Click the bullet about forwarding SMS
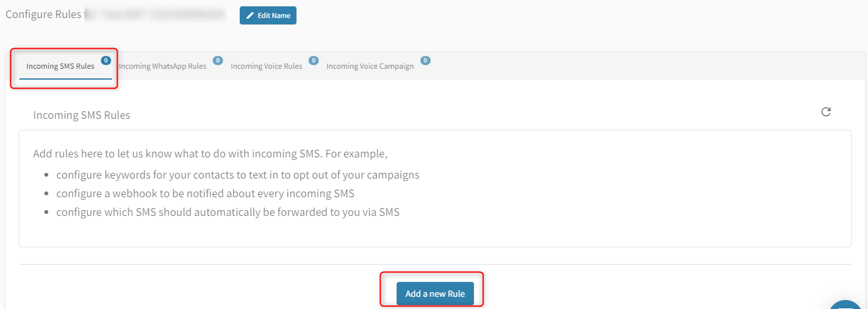The width and height of the screenshot is (868, 309). [x=228, y=212]
